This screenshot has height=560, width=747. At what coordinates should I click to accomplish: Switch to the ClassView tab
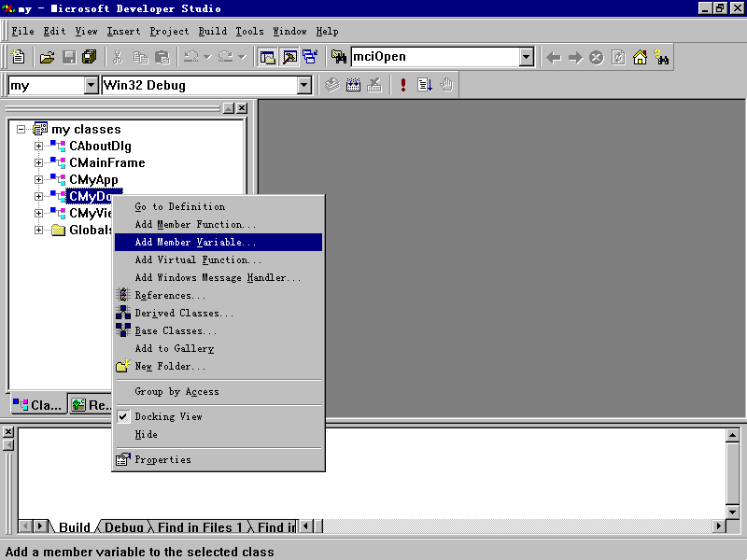[38, 405]
